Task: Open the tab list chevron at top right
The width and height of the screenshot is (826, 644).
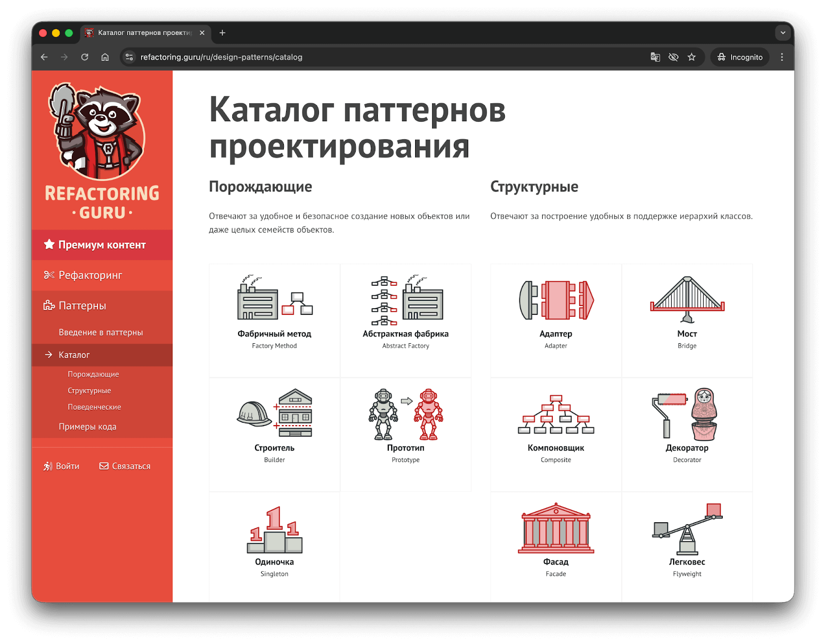Action: pyautogui.click(x=783, y=33)
